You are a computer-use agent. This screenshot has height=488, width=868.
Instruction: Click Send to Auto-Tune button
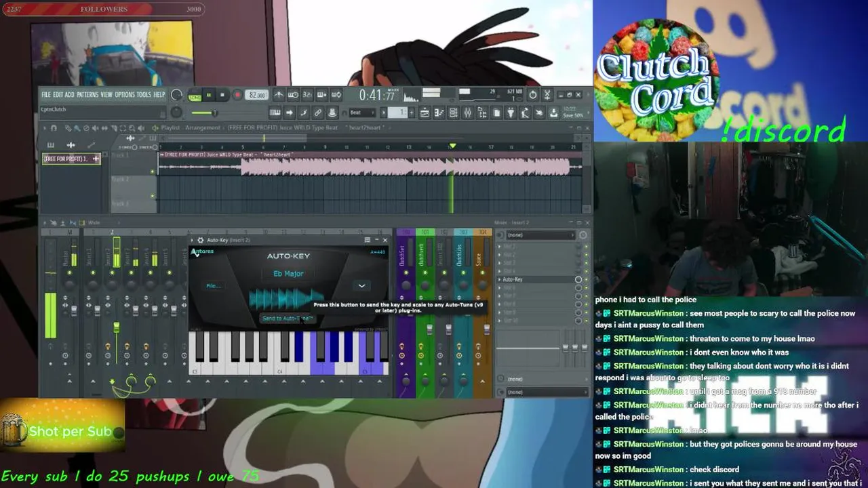click(x=288, y=318)
